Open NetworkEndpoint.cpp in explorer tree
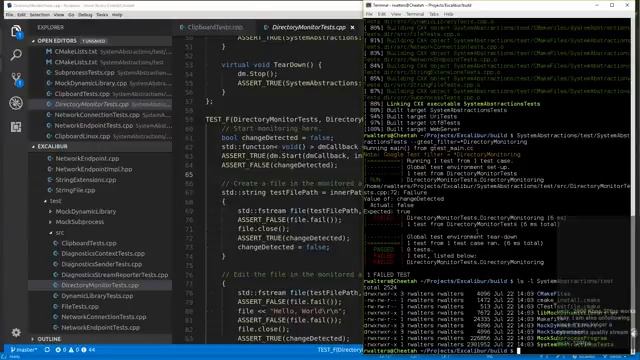Viewport: 640px width, 360px height. pos(87,158)
